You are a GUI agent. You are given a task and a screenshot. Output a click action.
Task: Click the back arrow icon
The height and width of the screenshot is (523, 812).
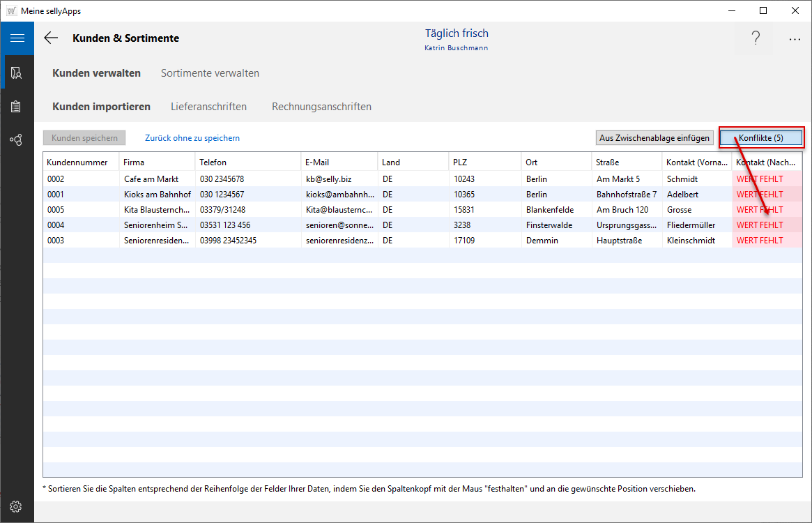[x=51, y=38]
